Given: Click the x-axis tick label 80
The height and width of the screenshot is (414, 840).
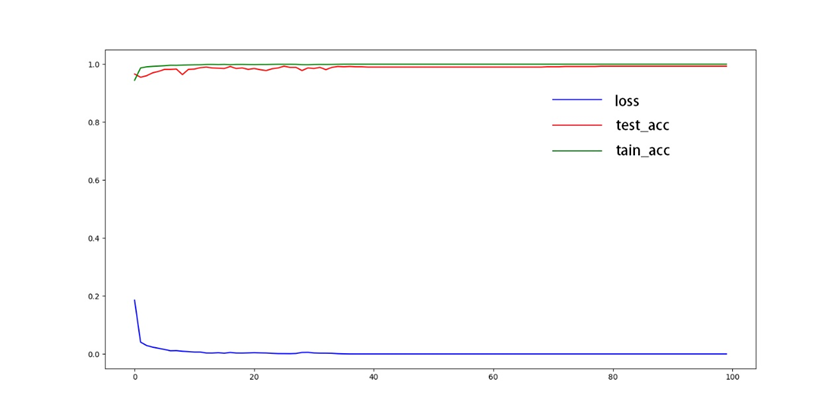Looking at the screenshot, I should coord(612,378).
